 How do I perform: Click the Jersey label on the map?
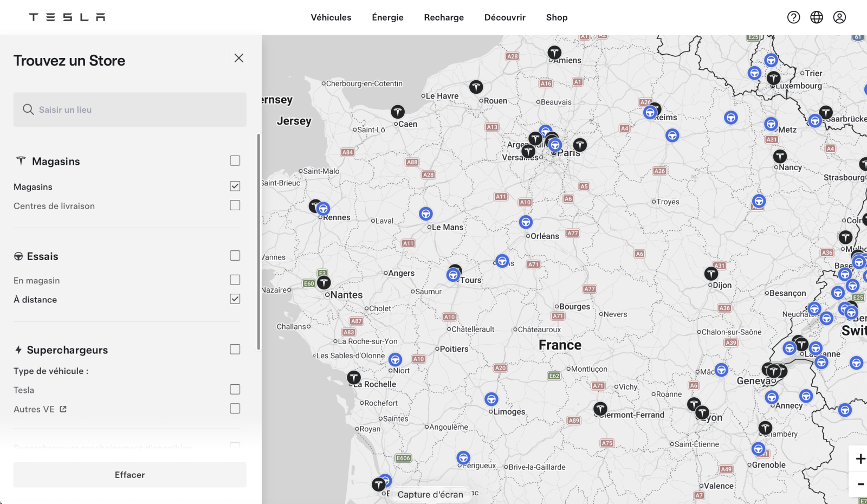294,121
